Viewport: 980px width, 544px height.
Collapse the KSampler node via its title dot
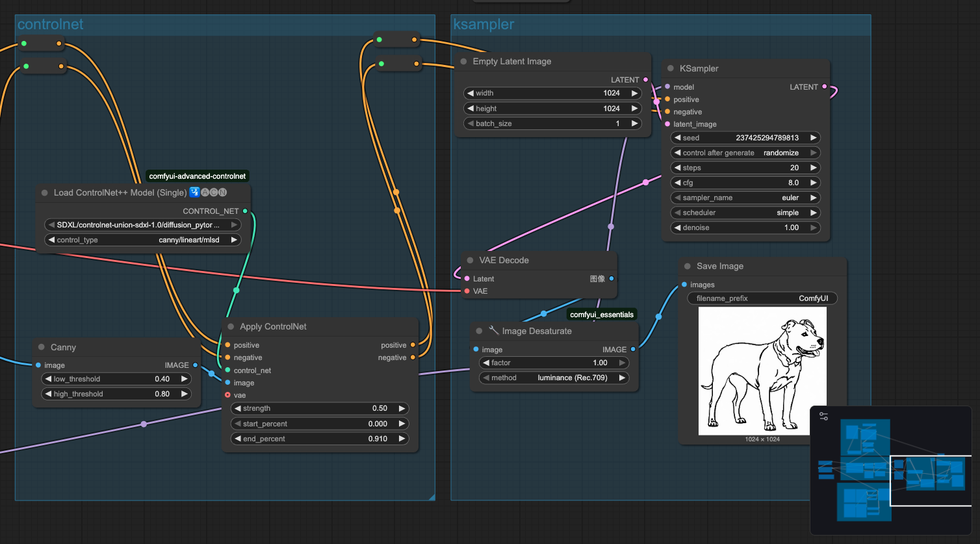click(670, 69)
